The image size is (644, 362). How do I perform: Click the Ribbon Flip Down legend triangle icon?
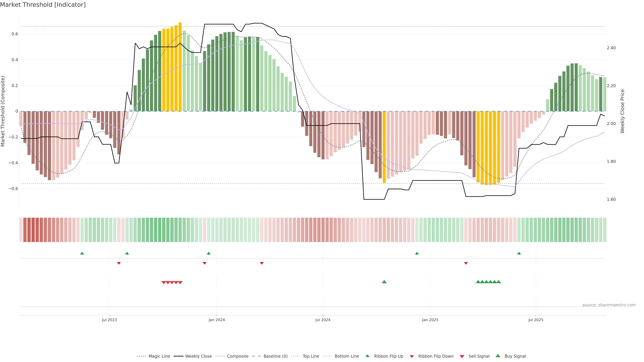[412, 356]
